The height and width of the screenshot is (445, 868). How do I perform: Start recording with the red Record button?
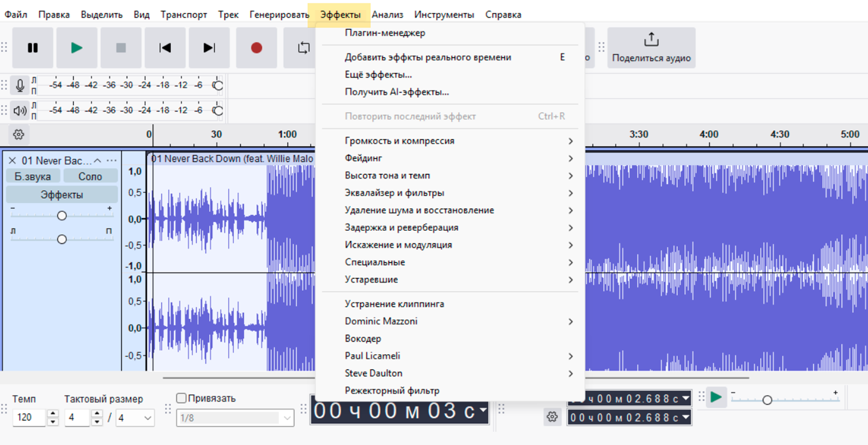pyautogui.click(x=256, y=48)
